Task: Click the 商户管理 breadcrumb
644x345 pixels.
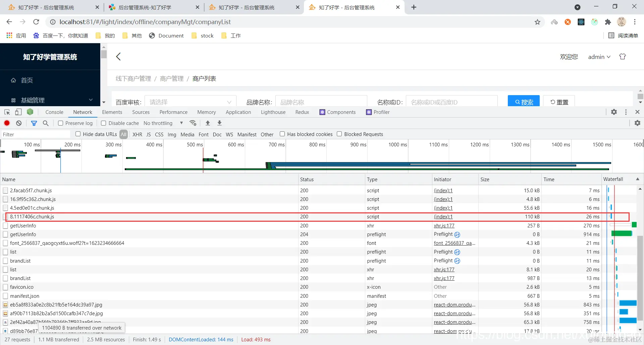Action: coord(172,78)
